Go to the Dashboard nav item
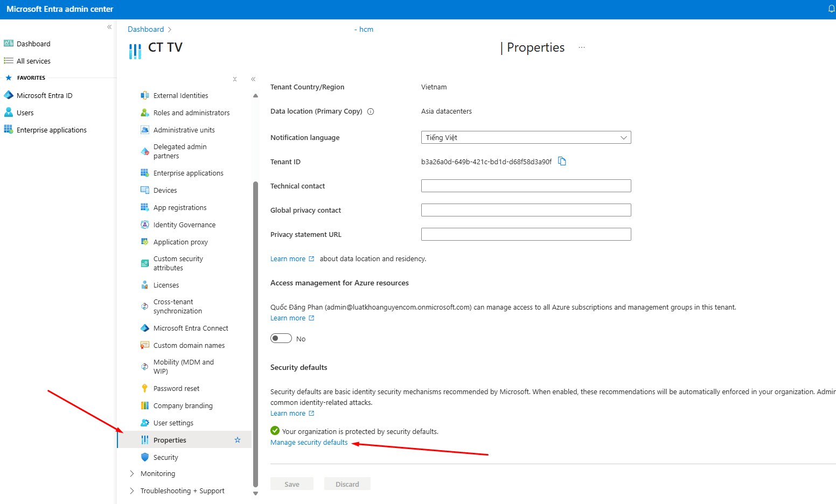Image resolution: width=836 pixels, height=504 pixels. click(33, 44)
